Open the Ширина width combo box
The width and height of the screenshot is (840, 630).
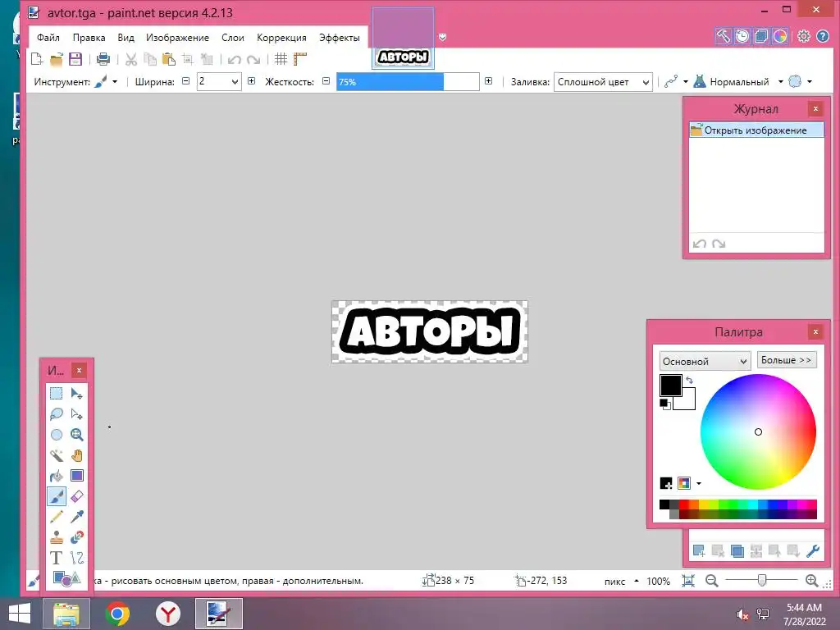tap(219, 81)
